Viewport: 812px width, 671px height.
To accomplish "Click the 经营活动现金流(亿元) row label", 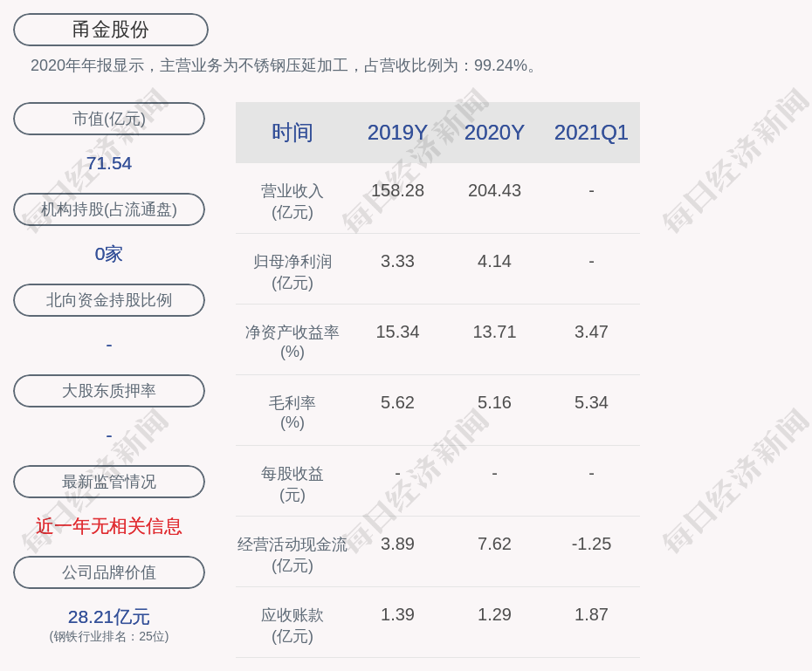I will point(292,555).
